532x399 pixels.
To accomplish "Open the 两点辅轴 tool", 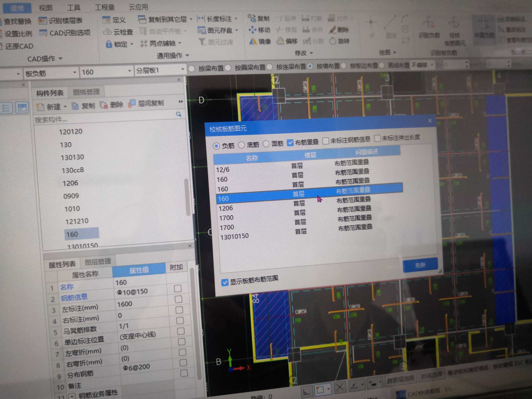I will tap(161, 44).
